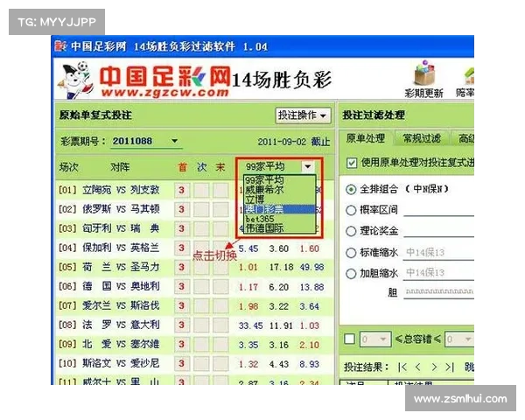Click the 加胆缩水 中14保13 field

(438, 273)
